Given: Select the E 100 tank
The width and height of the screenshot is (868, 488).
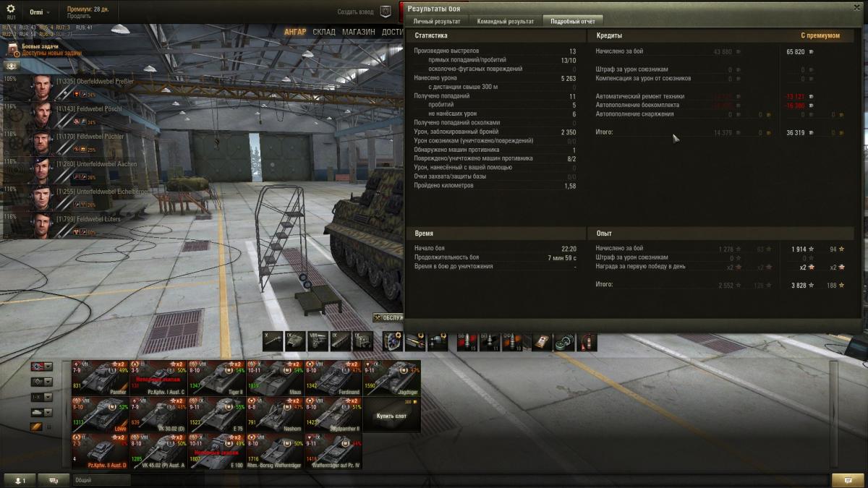Looking at the screenshot, I should point(216,451).
